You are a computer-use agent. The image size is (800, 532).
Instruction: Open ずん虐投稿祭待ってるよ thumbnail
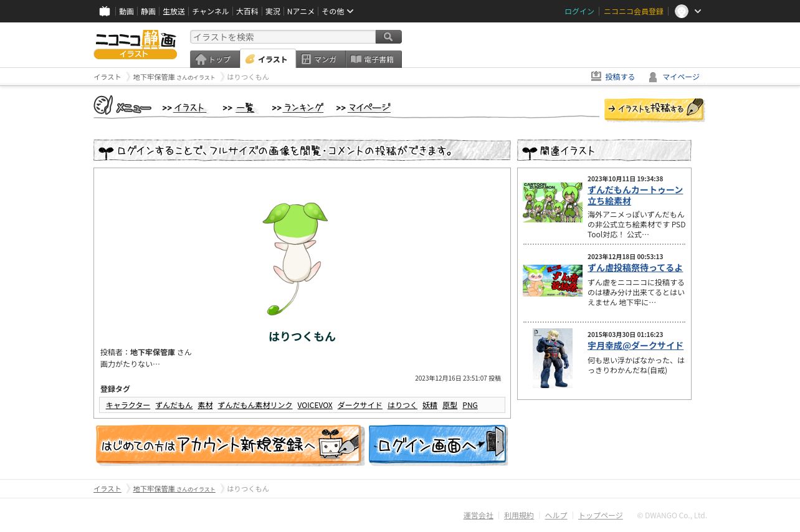[553, 280]
